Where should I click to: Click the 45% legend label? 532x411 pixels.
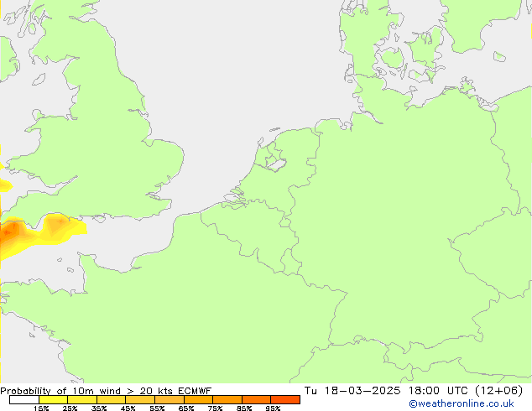tap(128, 408)
